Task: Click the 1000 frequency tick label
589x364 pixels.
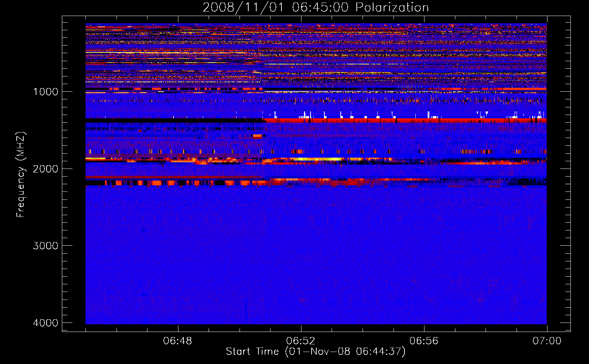Action: 46,92
